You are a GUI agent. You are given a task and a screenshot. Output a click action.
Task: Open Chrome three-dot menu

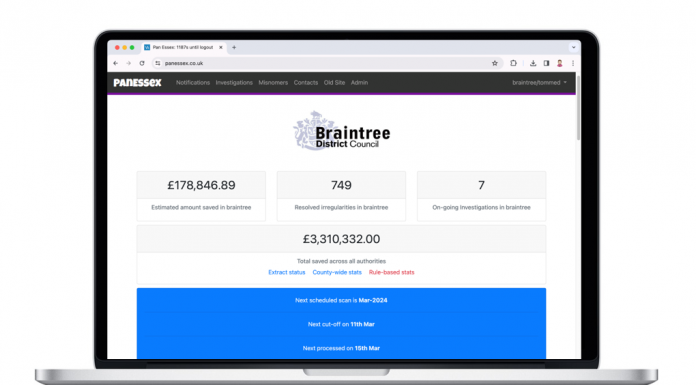[x=573, y=64]
